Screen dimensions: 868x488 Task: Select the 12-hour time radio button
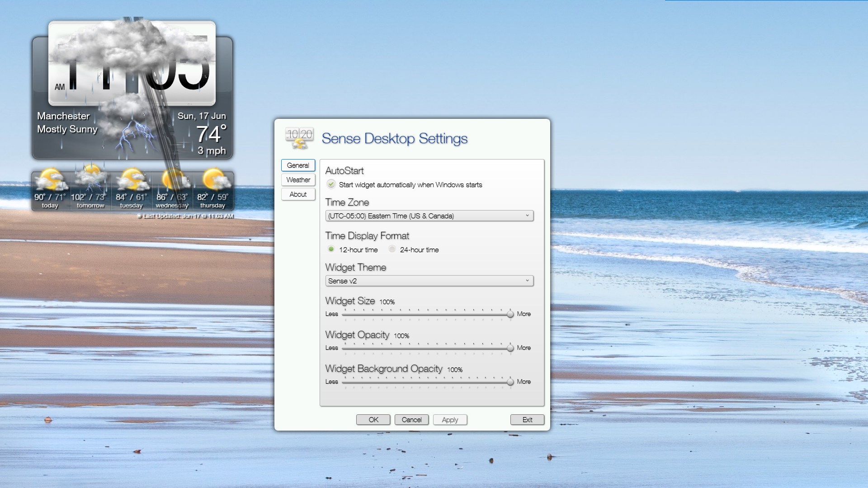tap(331, 249)
